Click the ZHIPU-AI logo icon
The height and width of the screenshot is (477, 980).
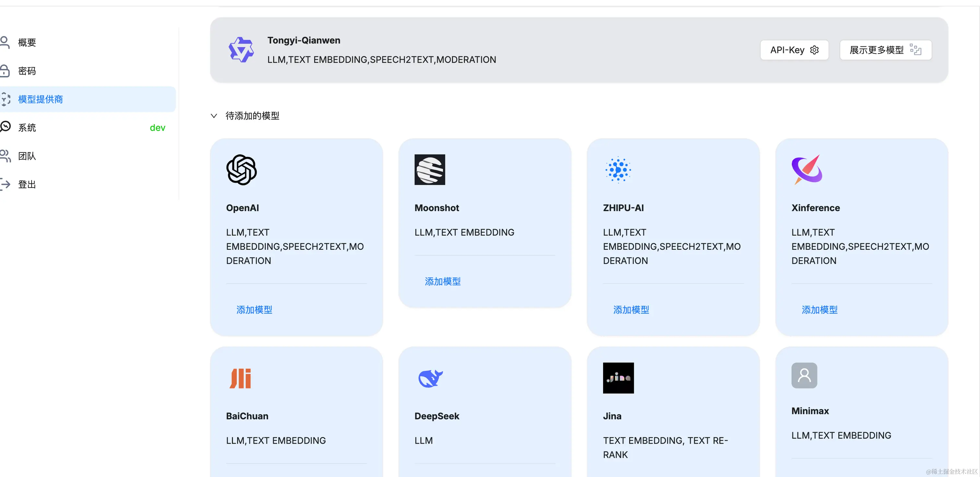coord(618,170)
